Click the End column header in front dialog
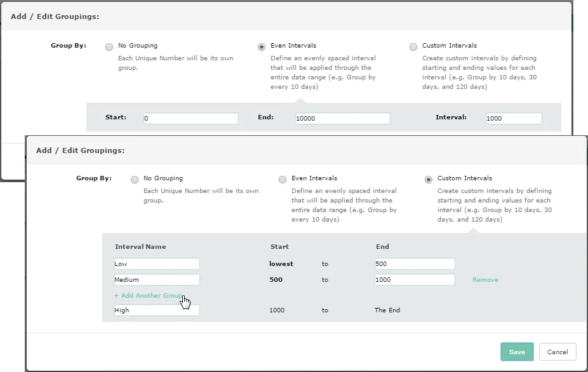 [x=382, y=247]
